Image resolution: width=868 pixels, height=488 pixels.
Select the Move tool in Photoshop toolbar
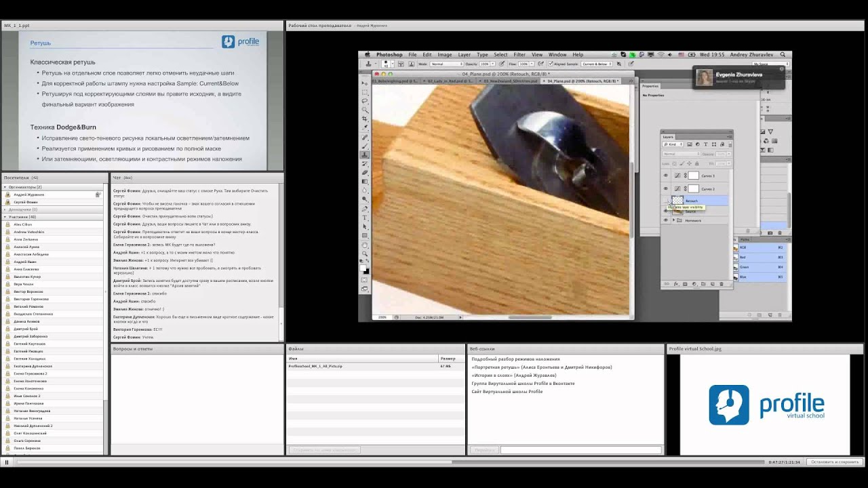pyautogui.click(x=365, y=83)
